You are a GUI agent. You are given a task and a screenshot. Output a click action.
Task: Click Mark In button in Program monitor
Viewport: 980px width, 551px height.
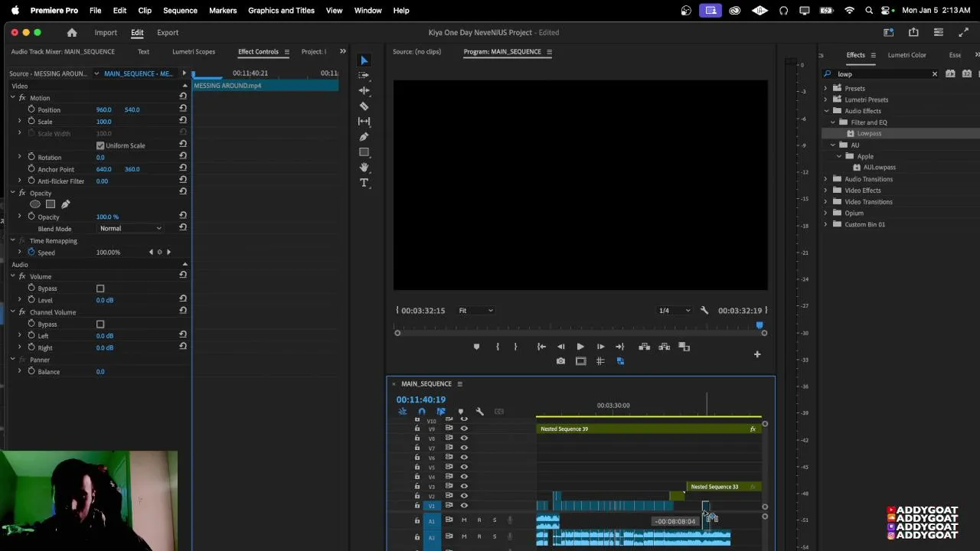498,347
